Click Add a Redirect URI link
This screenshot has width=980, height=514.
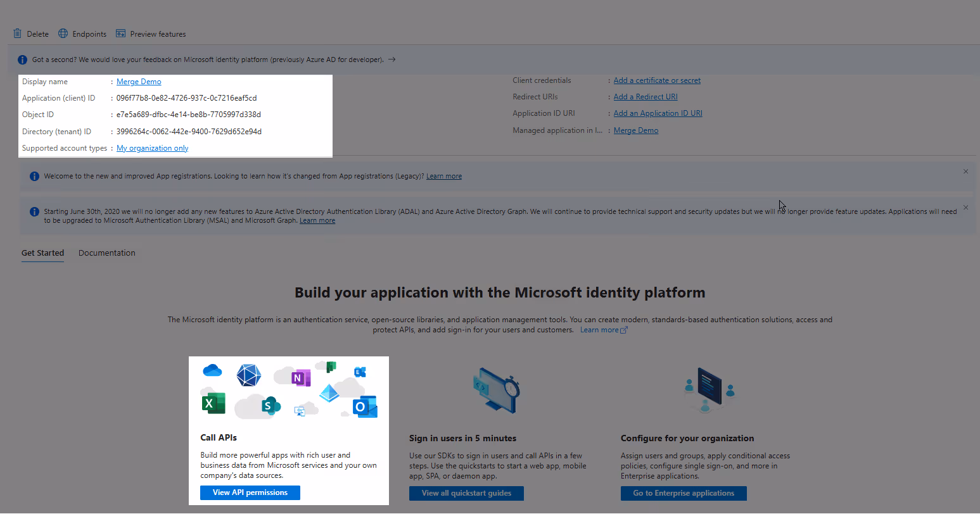646,97
